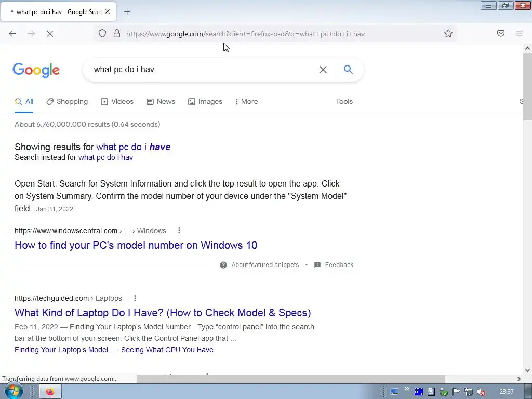Open the Firefox hamburger application menu

pyautogui.click(x=520, y=33)
